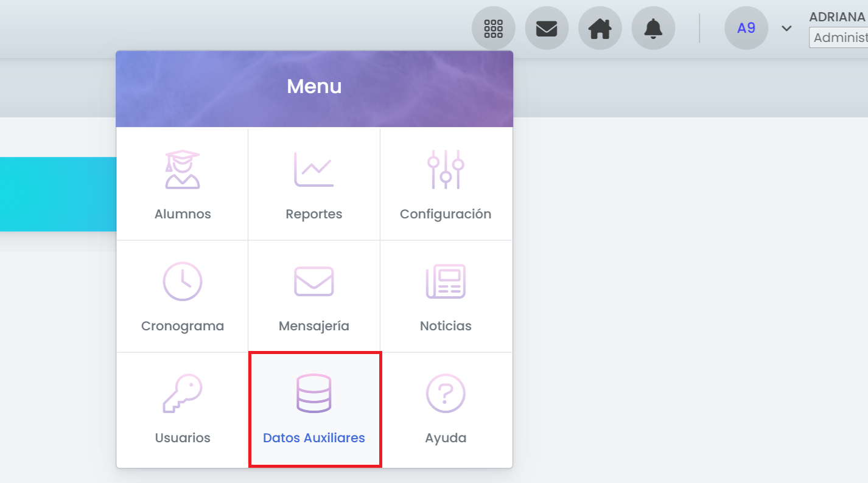Click the A9 user avatar

coord(746,28)
